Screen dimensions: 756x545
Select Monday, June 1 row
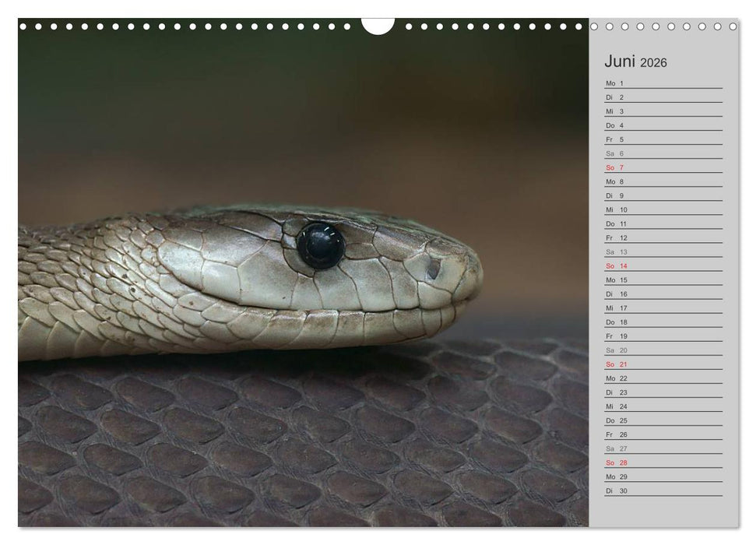663,83
